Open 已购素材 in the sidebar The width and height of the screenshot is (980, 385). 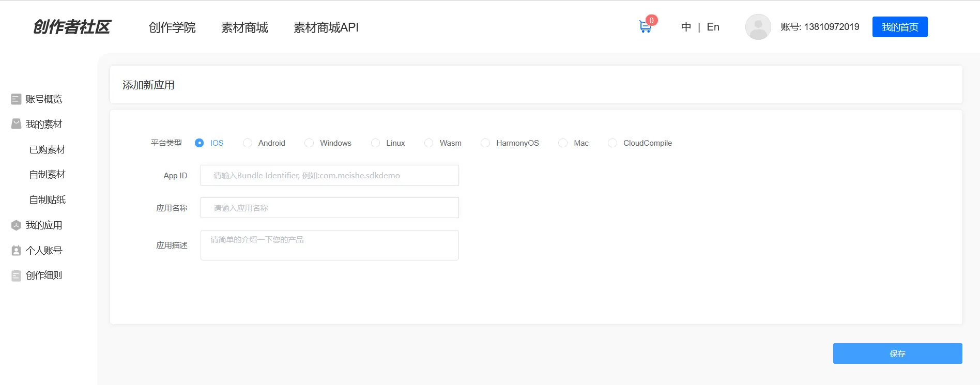tap(48, 150)
